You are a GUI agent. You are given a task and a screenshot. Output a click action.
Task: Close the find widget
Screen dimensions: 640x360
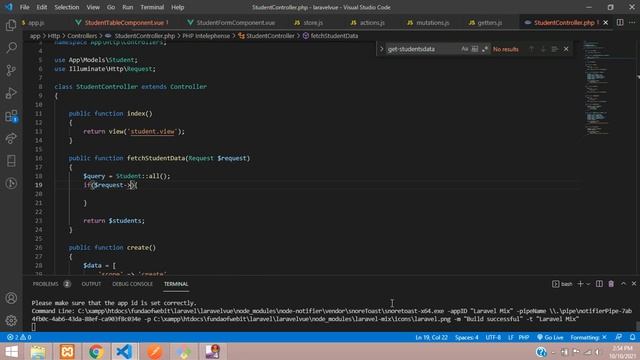tap(566, 49)
